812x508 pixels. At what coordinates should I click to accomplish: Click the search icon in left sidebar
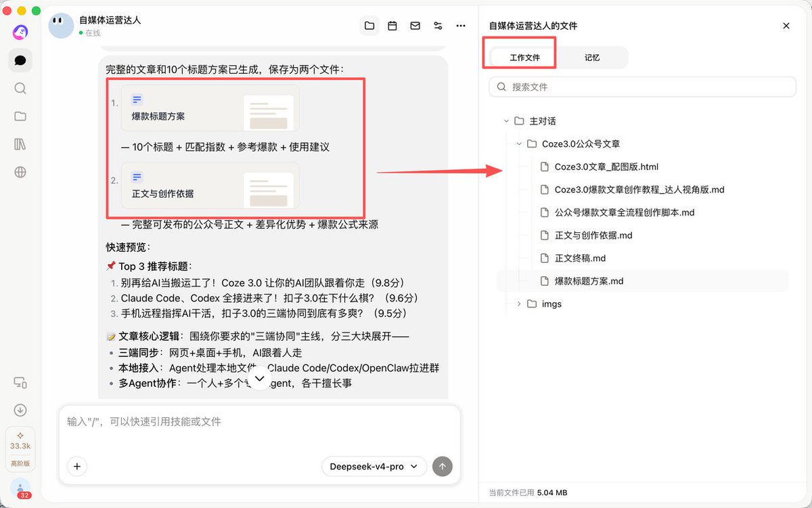click(x=20, y=88)
